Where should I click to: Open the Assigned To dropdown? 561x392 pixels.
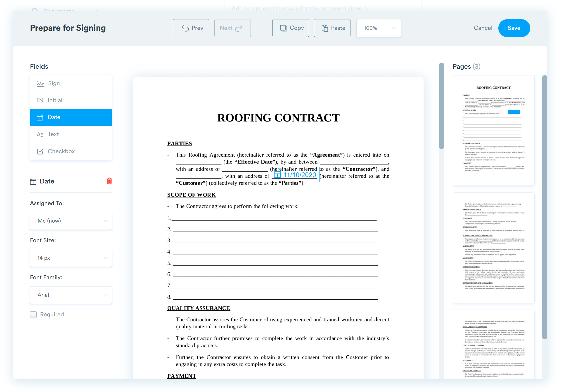click(71, 221)
